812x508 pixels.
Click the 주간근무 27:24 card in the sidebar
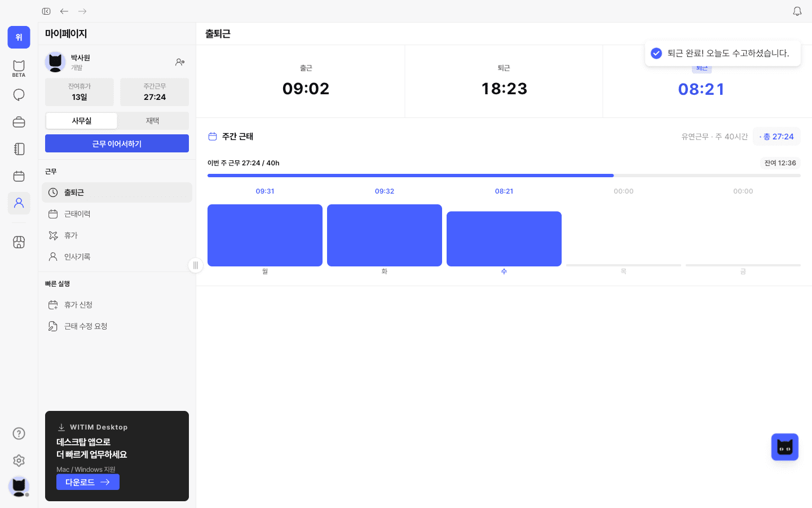[155, 92]
